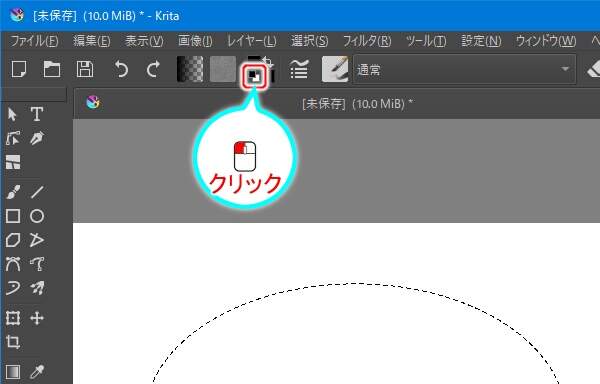Screen dimensions: 600x384
Task: Expand the 通常 blending mode dropdown
Action: pyautogui.click(x=465, y=69)
